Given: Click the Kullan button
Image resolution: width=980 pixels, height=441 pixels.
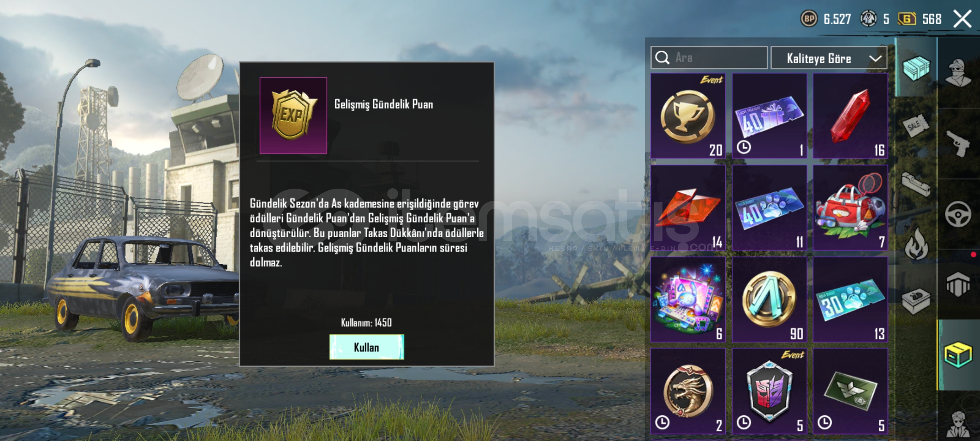Looking at the screenshot, I should coord(367,347).
